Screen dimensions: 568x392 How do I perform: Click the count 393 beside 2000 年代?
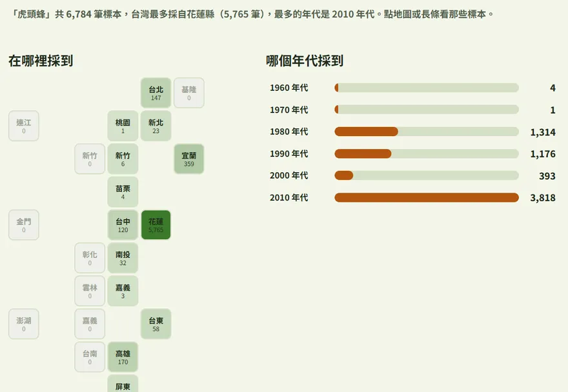coord(547,176)
